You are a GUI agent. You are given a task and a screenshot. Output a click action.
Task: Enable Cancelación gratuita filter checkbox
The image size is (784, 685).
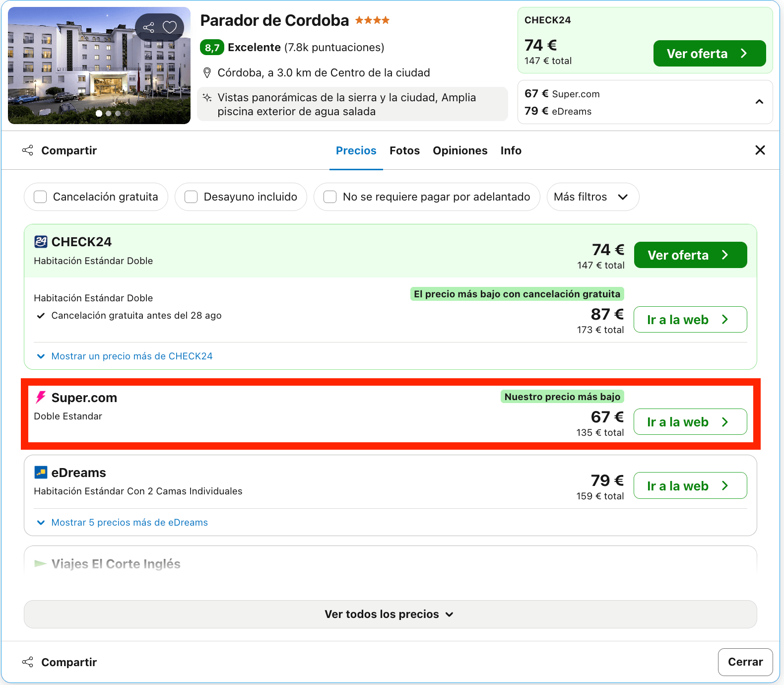[40, 197]
